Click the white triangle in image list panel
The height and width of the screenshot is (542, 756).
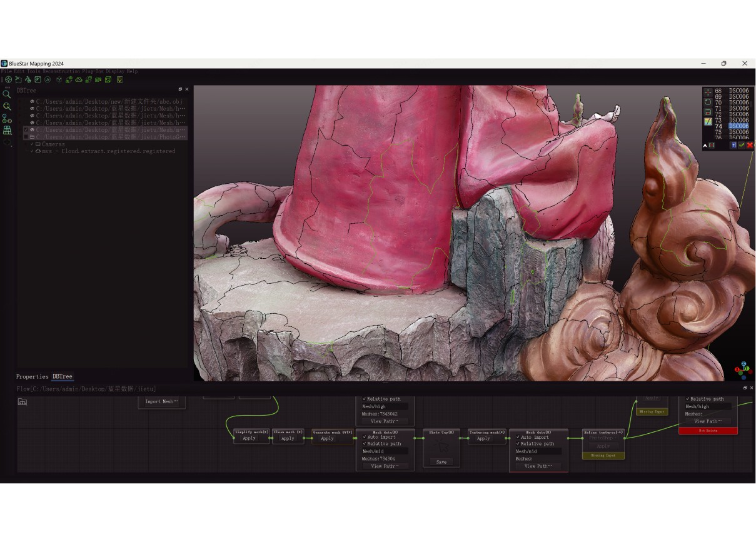705,145
